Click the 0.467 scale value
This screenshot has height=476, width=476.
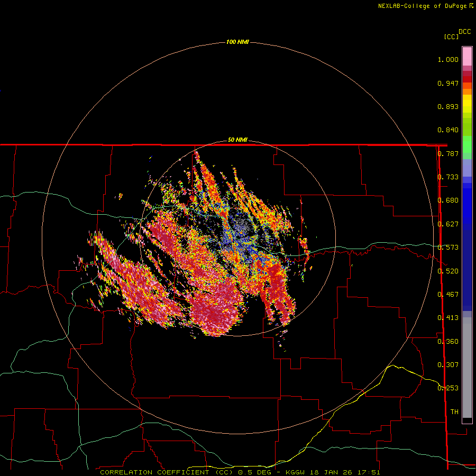[x=448, y=295]
